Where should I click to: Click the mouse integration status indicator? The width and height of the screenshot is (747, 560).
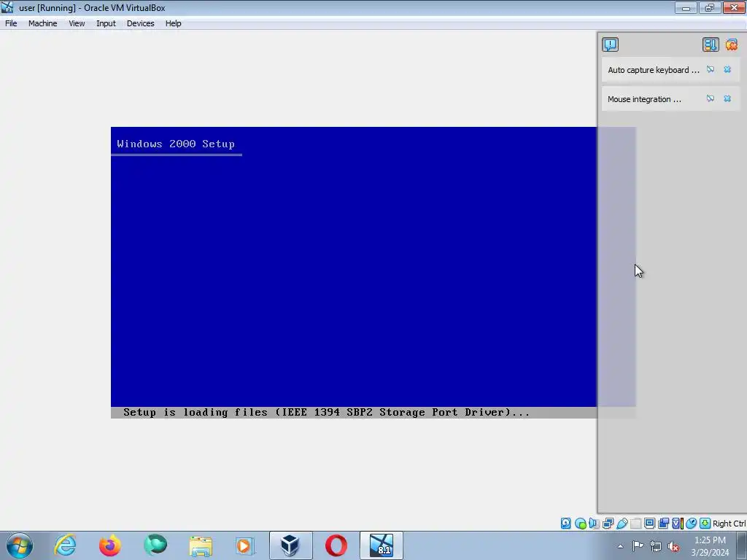pyautogui.click(x=692, y=524)
